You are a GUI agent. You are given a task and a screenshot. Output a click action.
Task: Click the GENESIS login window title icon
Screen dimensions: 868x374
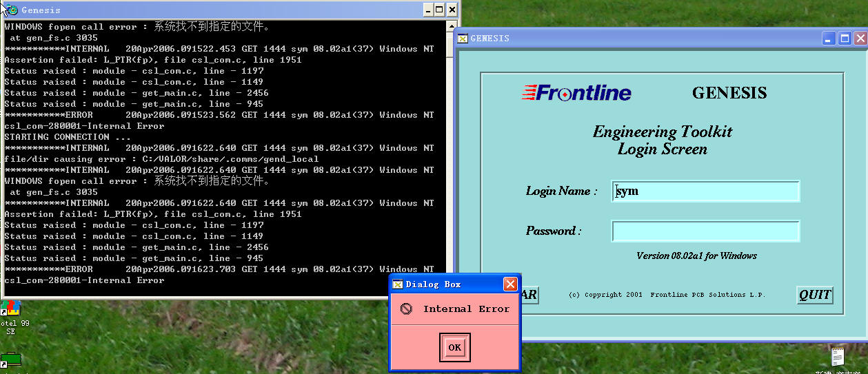pyautogui.click(x=463, y=39)
